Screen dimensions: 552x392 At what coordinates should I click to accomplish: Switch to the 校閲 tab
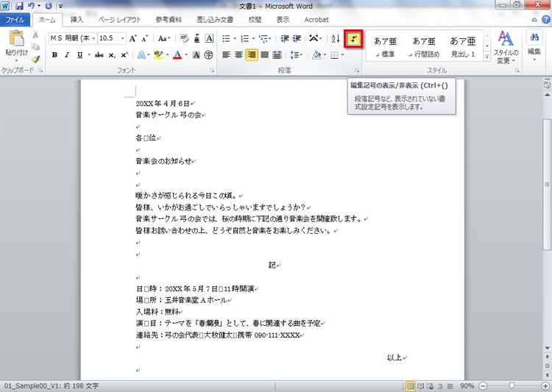point(255,20)
